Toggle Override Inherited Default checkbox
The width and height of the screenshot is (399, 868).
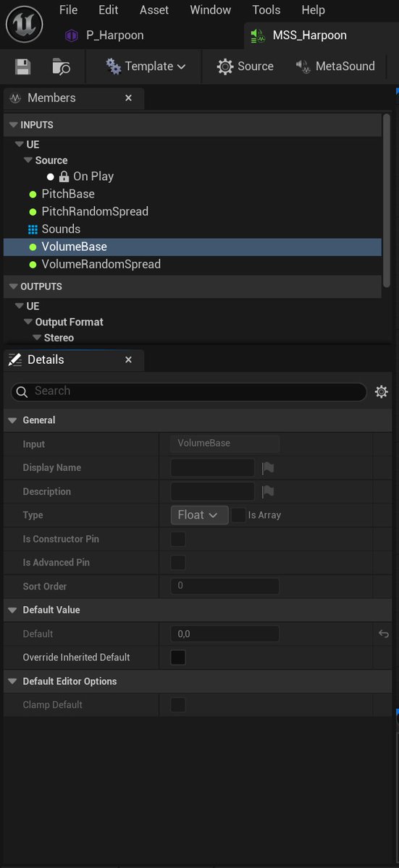tap(178, 658)
